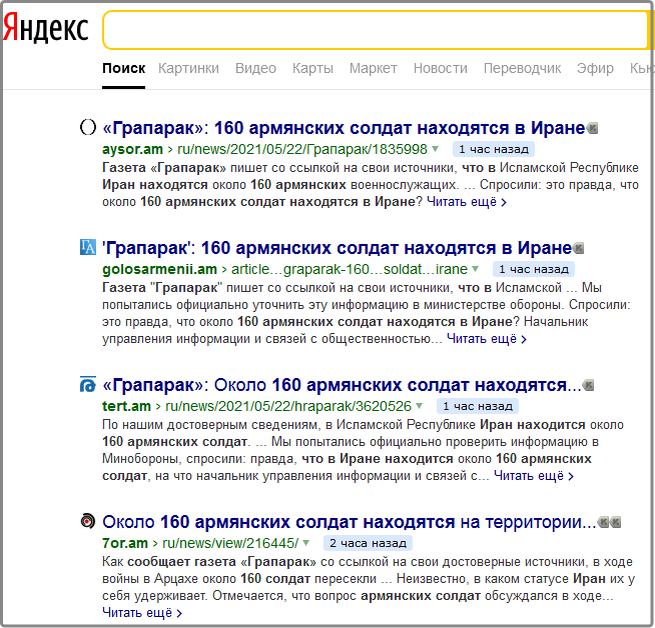Screen dimensions: 655x628
Task: Open Около 160 армянских солдат находятся на территории result
Action: tap(349, 522)
